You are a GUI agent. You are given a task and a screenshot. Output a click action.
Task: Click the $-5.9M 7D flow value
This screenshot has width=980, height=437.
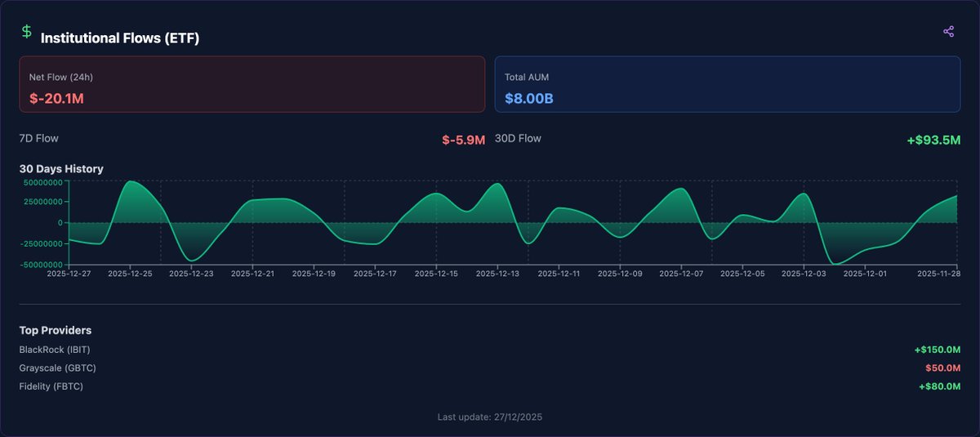coord(463,140)
